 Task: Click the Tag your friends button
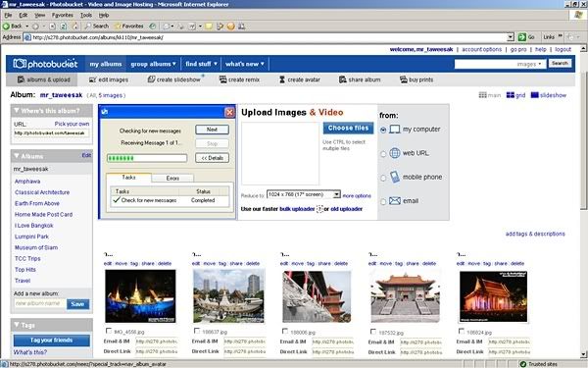51,341
